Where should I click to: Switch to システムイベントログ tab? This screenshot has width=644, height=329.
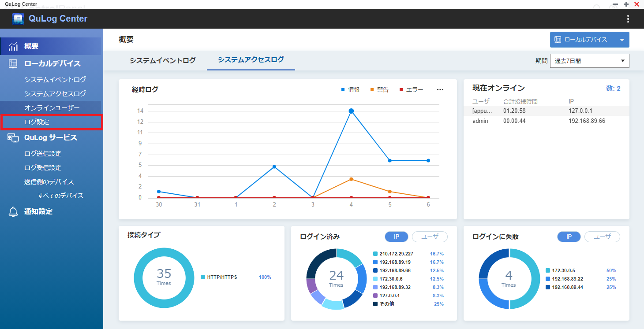click(x=162, y=61)
